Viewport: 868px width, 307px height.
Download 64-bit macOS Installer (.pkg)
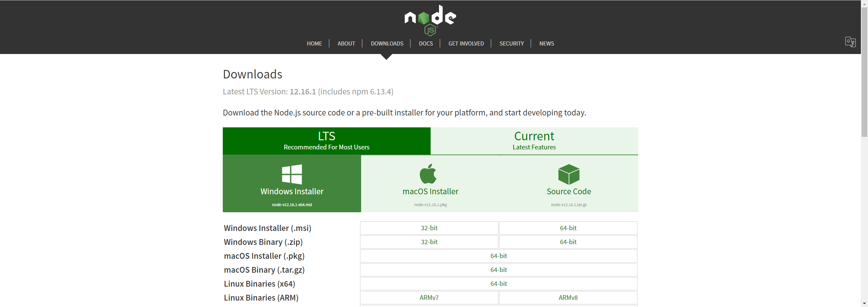click(x=499, y=256)
